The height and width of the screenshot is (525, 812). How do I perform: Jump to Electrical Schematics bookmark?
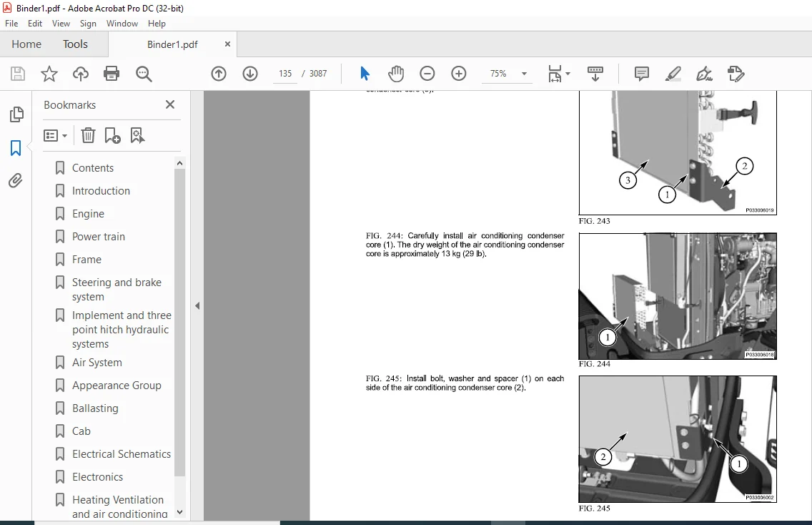(x=122, y=453)
